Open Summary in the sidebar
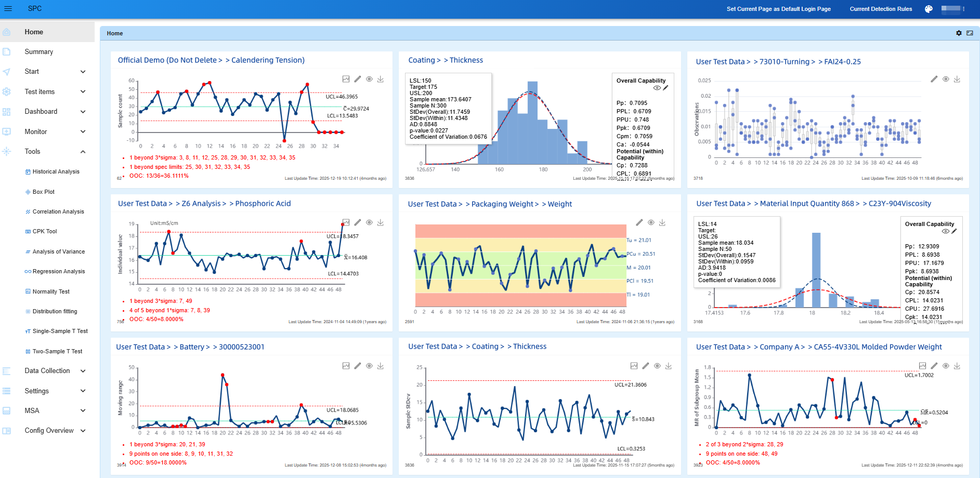This screenshot has width=980, height=478. [39, 52]
